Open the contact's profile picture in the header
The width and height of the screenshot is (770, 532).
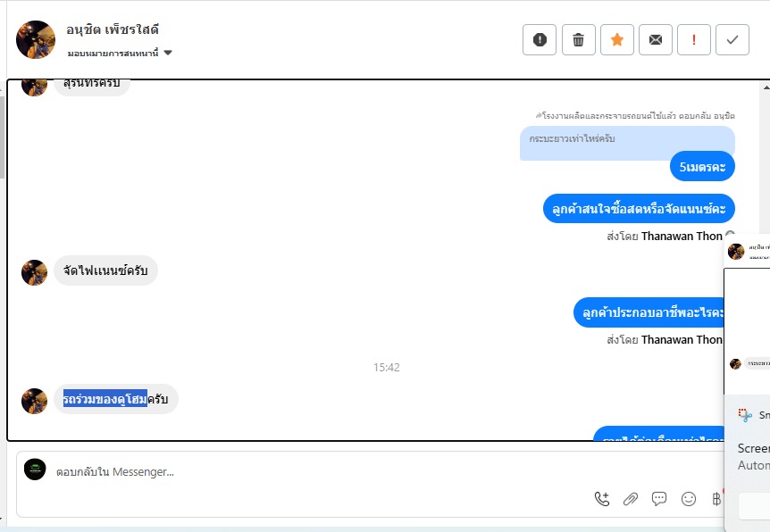[36, 39]
